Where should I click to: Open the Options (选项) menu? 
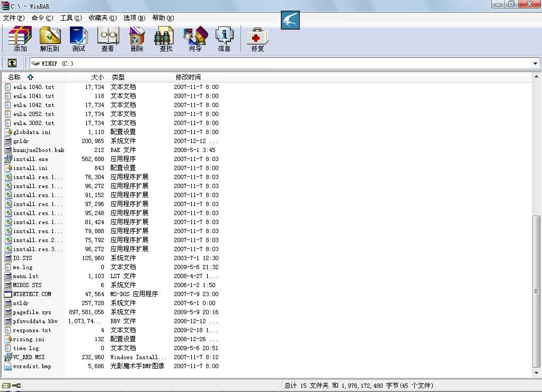[x=135, y=18]
